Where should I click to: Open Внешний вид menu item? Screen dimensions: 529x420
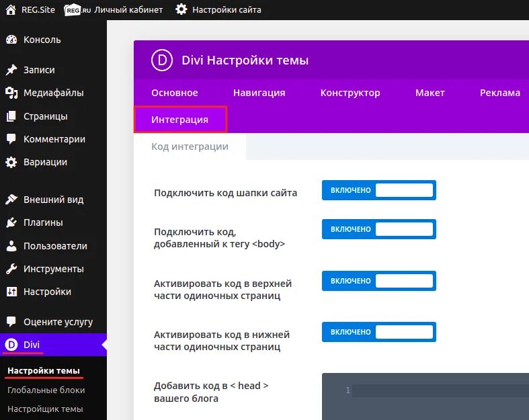click(x=53, y=200)
